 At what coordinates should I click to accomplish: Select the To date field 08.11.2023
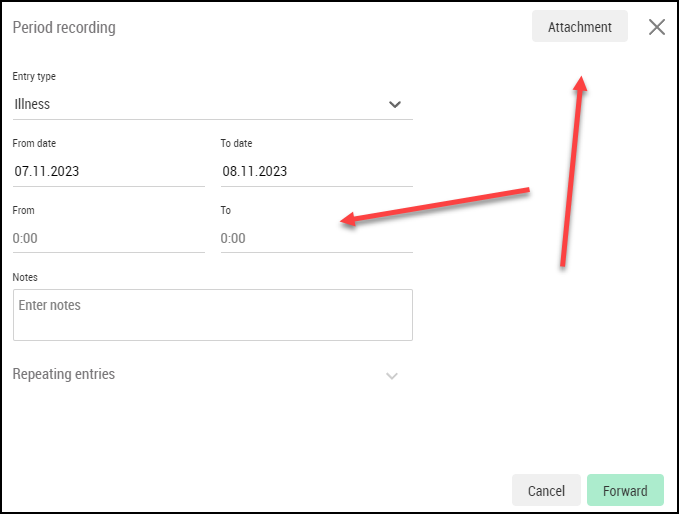[x=317, y=171]
